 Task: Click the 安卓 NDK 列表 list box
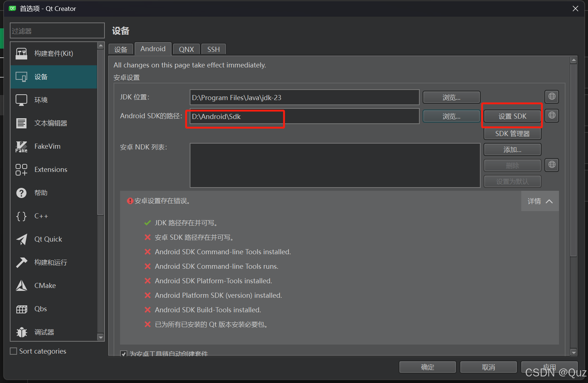(x=335, y=165)
